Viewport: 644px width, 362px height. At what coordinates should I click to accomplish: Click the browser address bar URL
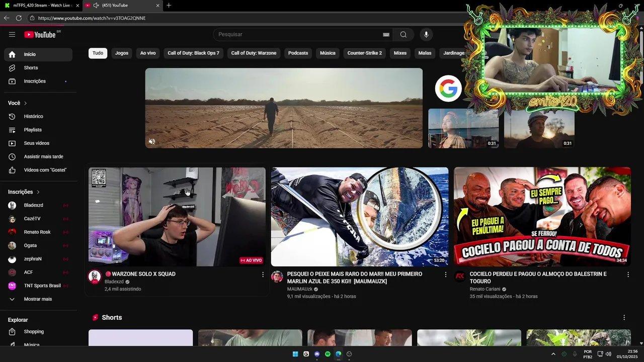(x=92, y=18)
